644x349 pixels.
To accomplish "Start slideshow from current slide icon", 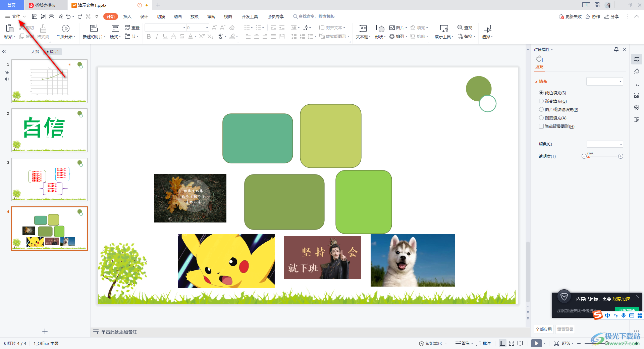I will tap(66, 29).
